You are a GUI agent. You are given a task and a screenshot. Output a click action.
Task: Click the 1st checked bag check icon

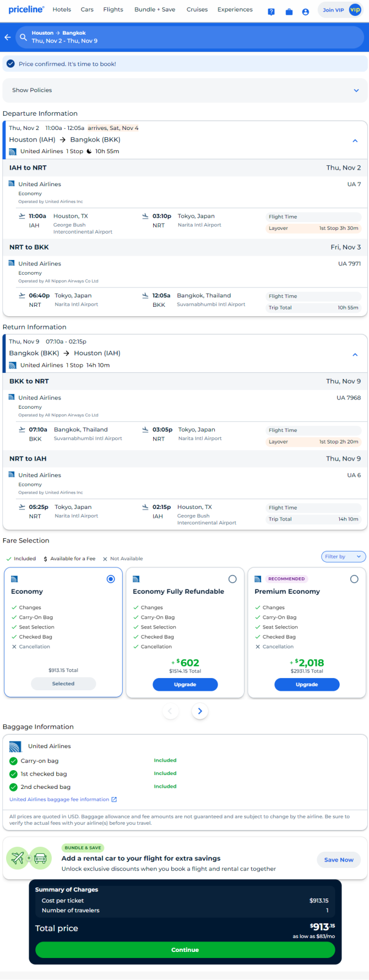coord(14,774)
